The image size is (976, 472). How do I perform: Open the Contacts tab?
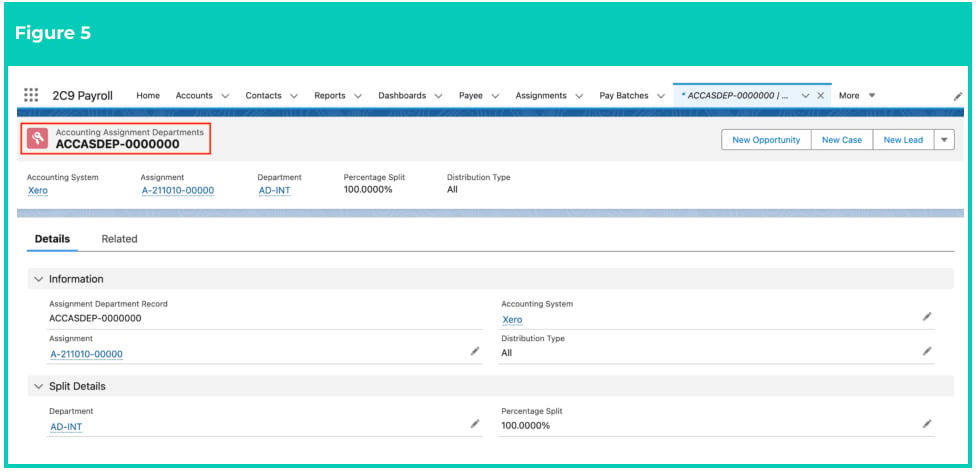263,95
